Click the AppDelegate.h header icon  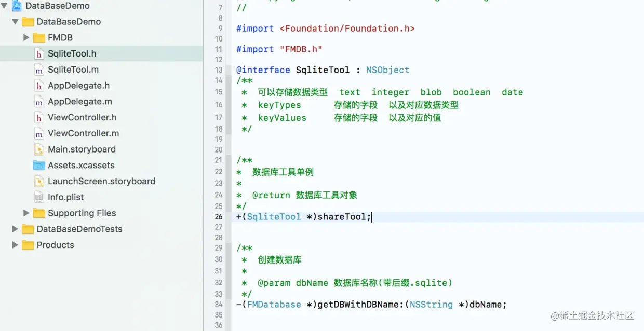[x=39, y=86]
